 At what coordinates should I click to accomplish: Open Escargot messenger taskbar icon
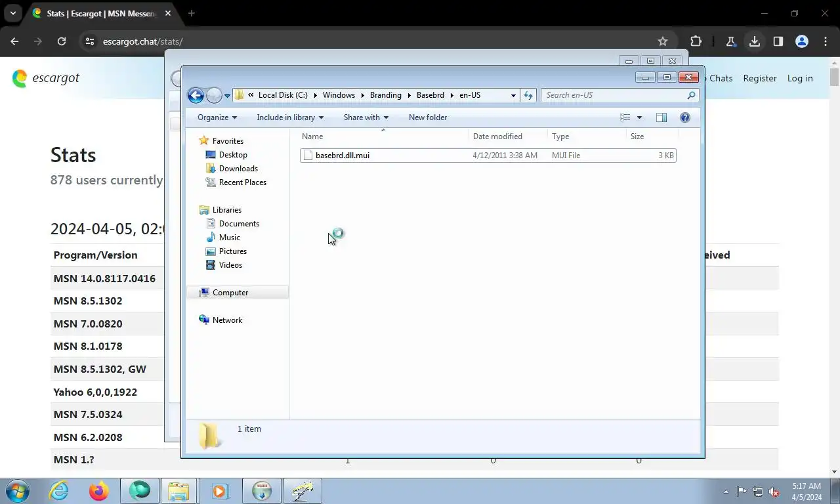139,491
